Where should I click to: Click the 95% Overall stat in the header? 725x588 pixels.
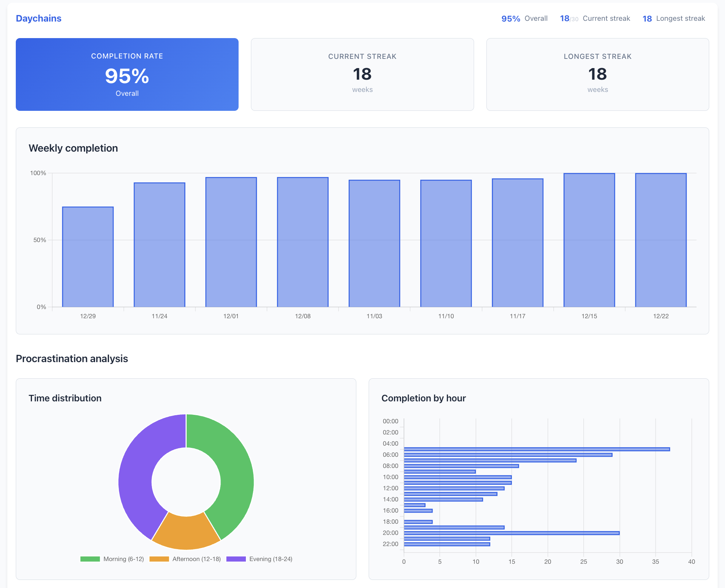pyautogui.click(x=524, y=18)
